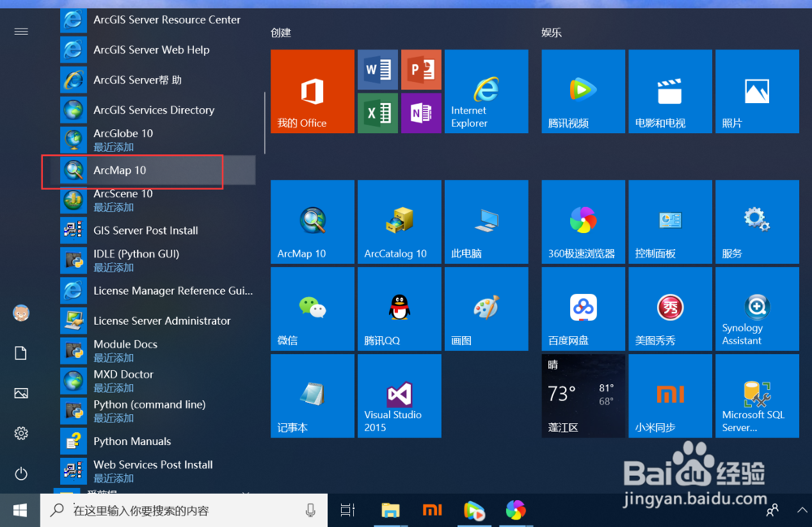Launch the ArcMap 10 pinned tile
Screen dimensions: 812x527
(313, 222)
